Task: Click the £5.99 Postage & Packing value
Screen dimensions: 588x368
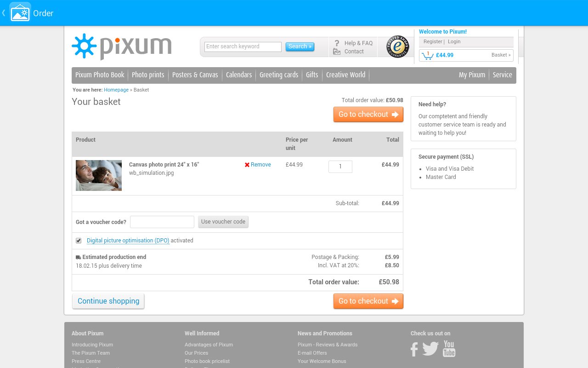Action: 392,257
